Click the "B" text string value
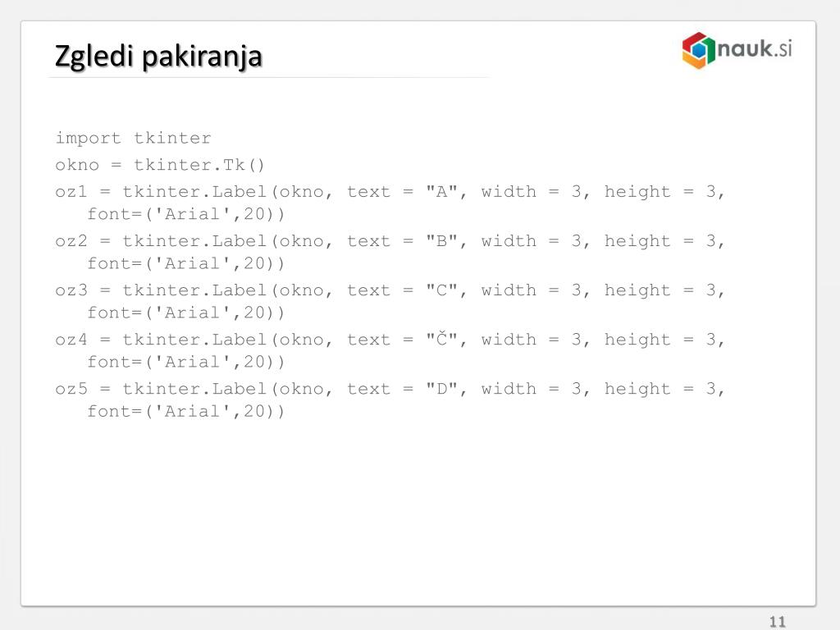 click(x=442, y=240)
